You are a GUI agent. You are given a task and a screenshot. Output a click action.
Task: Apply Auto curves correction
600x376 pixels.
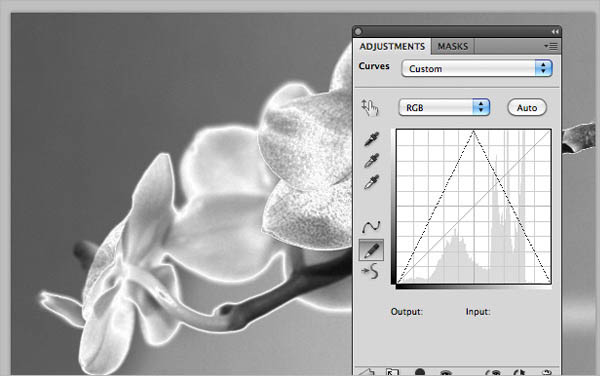(x=527, y=108)
